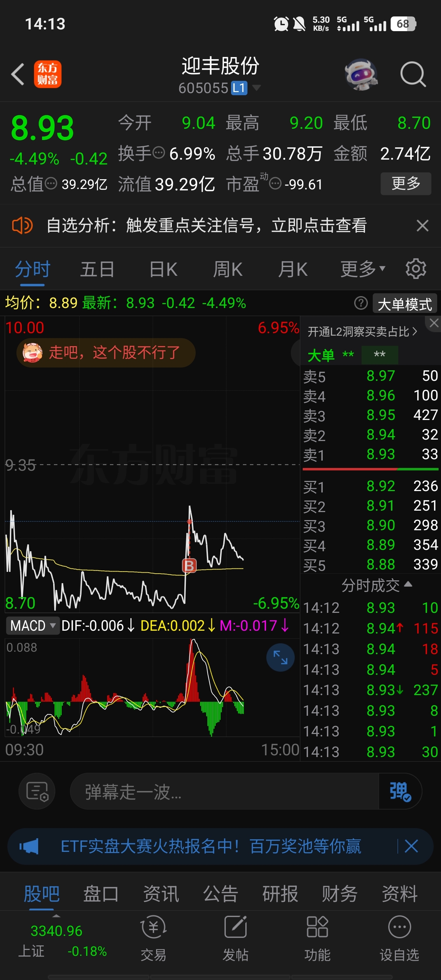
Task: Tap the 14:12 trade of 115 lots
Action: (371, 628)
